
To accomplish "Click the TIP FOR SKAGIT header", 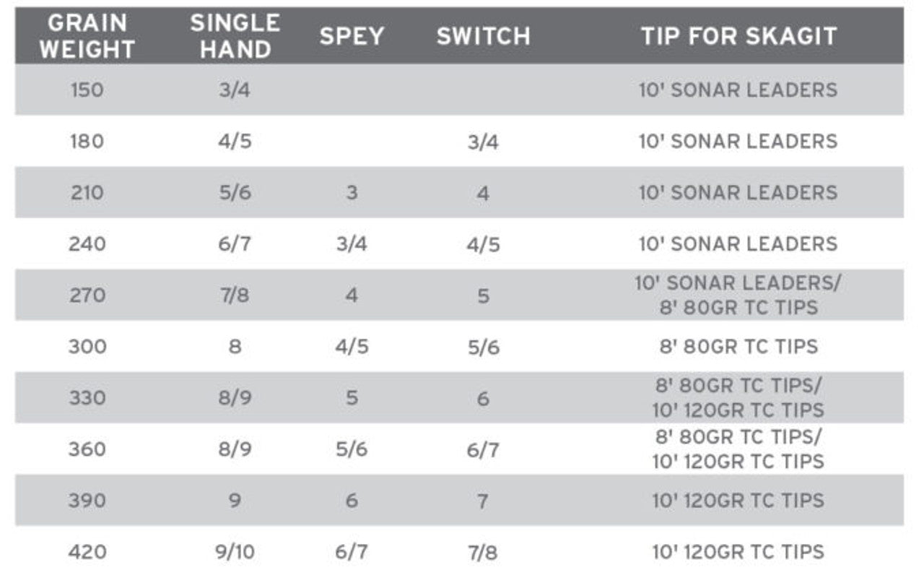I will [x=738, y=36].
